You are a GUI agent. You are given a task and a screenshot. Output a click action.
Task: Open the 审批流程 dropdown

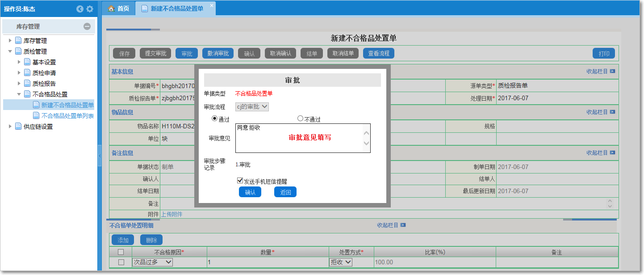click(x=252, y=106)
